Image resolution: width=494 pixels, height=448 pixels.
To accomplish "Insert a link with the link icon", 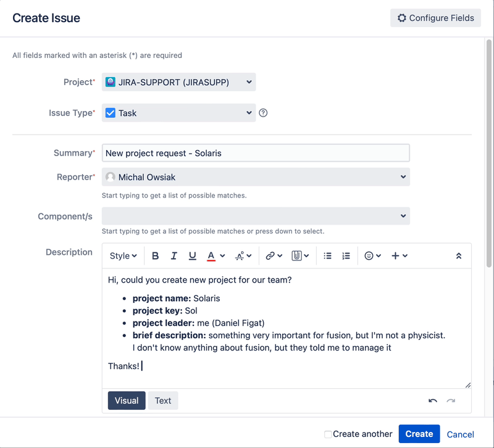I will (270, 256).
